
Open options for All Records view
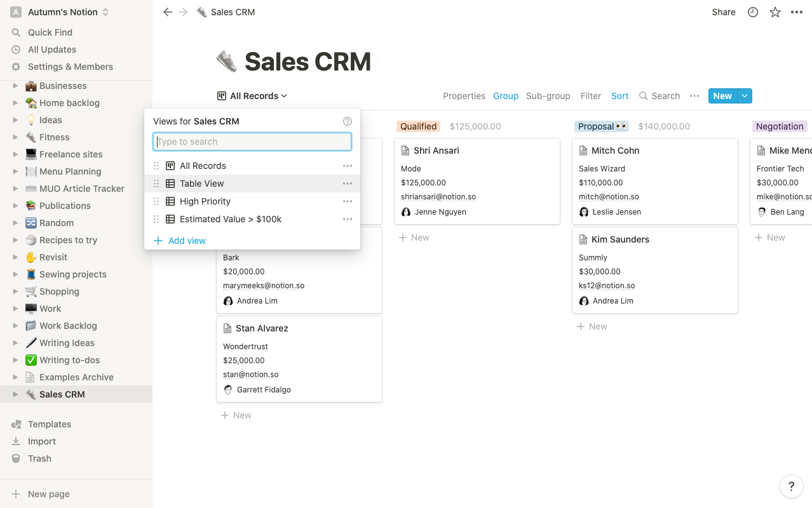tap(347, 166)
